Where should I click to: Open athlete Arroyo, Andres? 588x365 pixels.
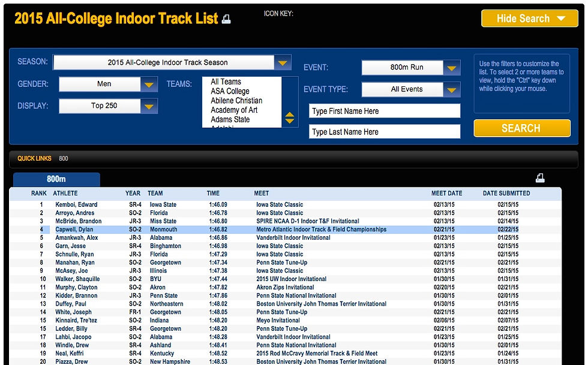click(x=74, y=213)
